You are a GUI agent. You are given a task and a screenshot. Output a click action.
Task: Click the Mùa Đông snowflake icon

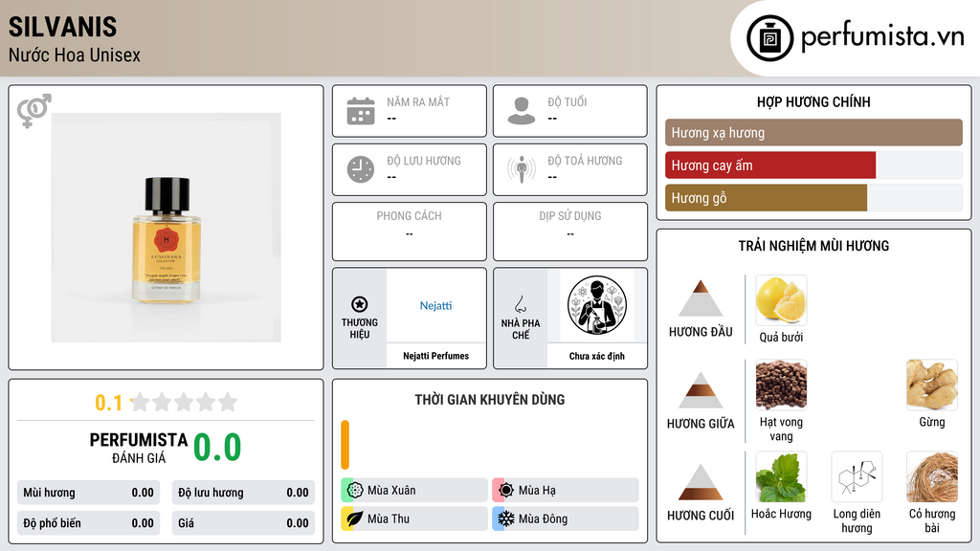(x=506, y=518)
